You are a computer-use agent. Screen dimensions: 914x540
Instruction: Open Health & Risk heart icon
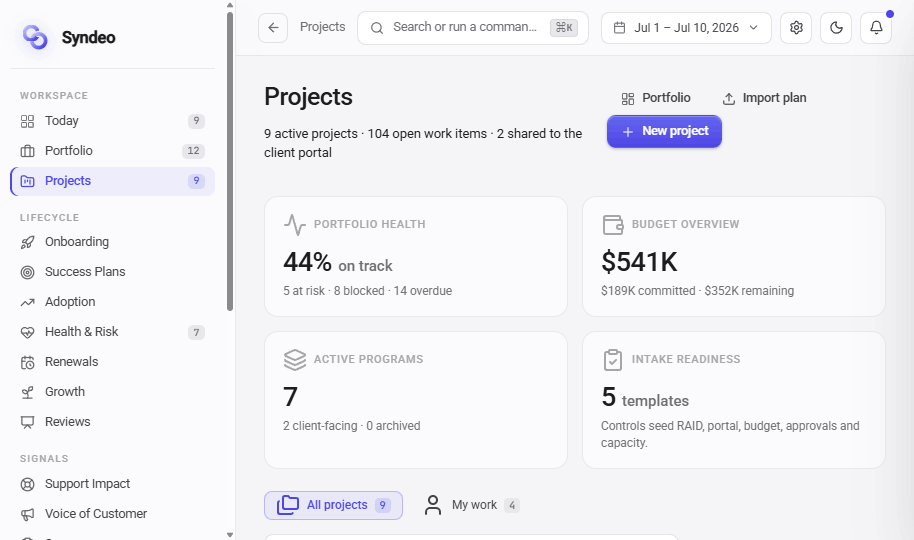coord(27,332)
